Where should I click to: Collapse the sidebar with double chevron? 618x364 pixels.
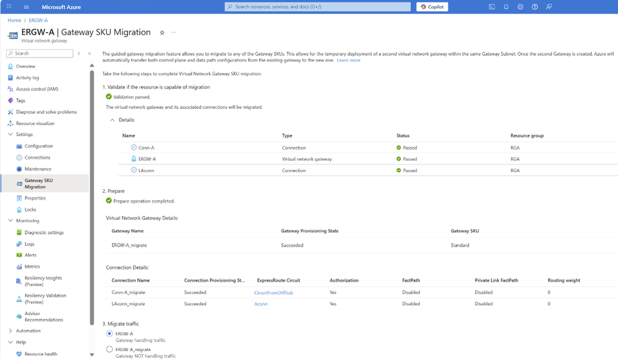[90, 53]
